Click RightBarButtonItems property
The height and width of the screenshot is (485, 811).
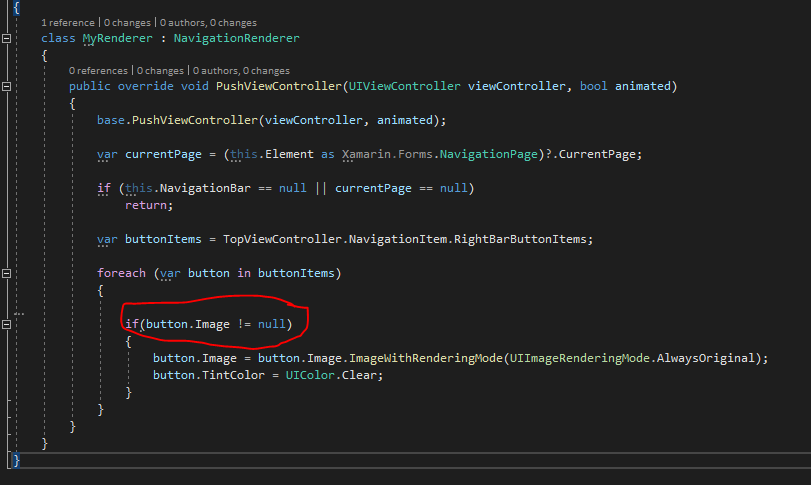(520, 239)
